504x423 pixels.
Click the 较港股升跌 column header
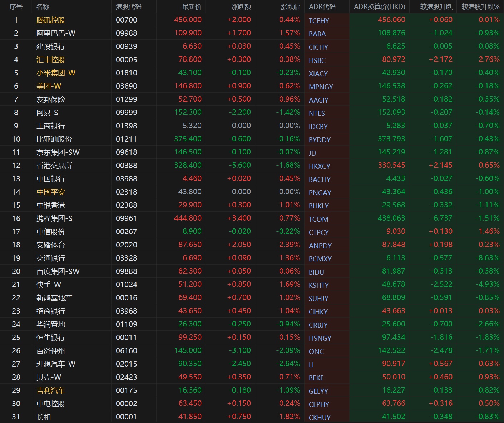436,6
